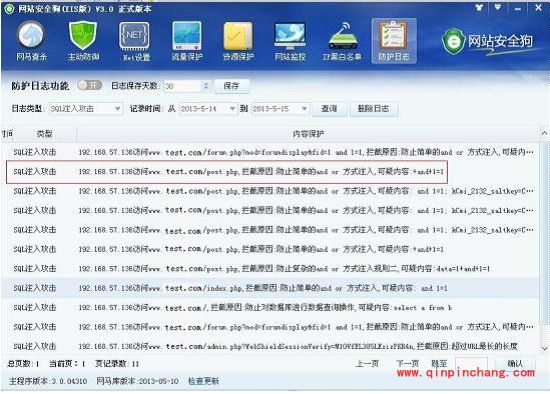Click the scrollbar up arrow of log list
This screenshot has width=550, height=394.
[x=544, y=133]
